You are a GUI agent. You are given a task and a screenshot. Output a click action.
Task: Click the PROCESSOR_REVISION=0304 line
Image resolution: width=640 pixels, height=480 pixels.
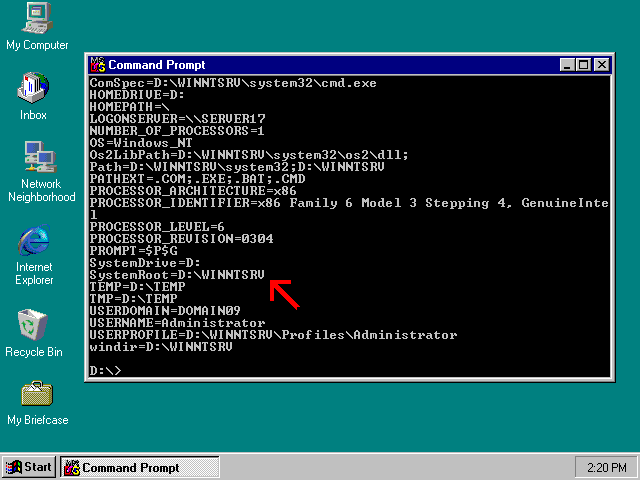pyautogui.click(x=181, y=239)
